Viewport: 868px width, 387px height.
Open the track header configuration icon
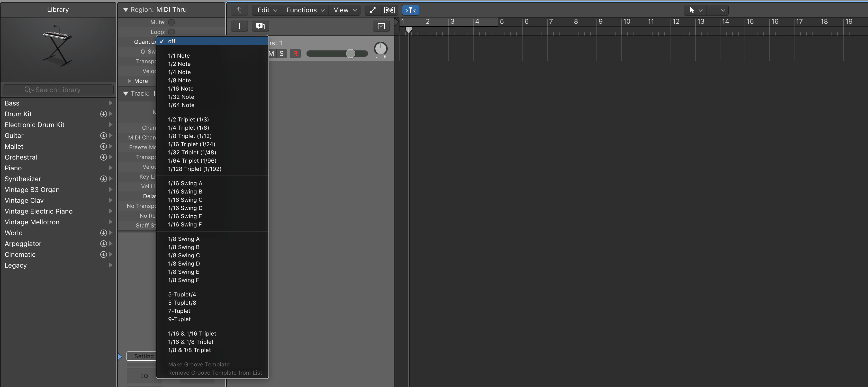tap(381, 26)
